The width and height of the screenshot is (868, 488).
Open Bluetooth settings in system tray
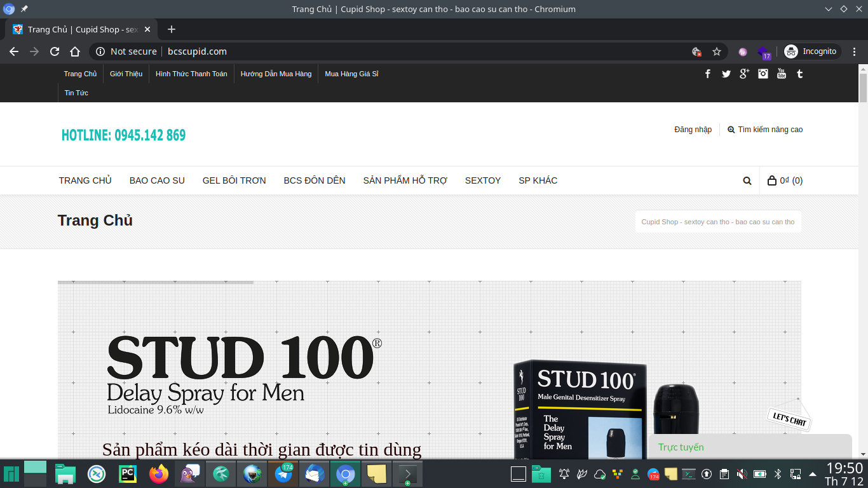(777, 474)
